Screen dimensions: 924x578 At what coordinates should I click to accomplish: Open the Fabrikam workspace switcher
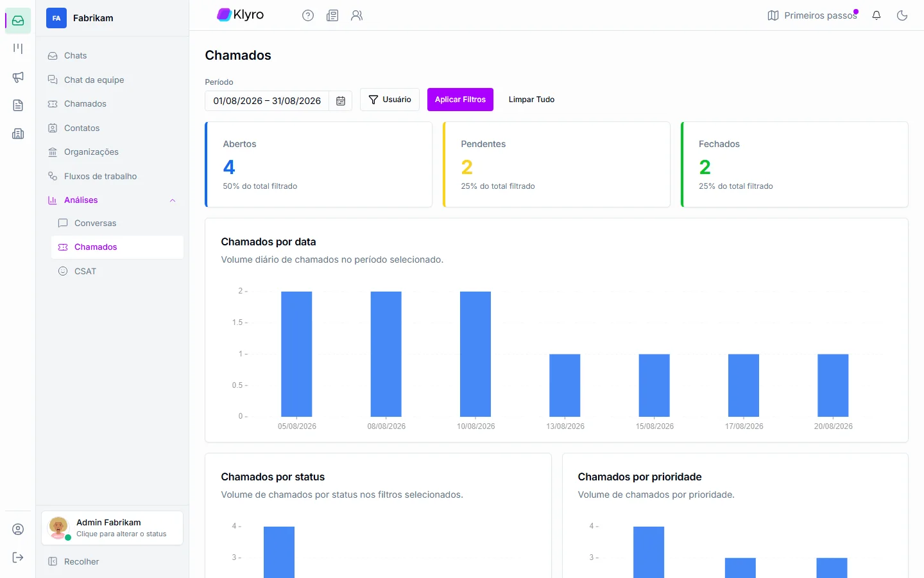click(112, 18)
